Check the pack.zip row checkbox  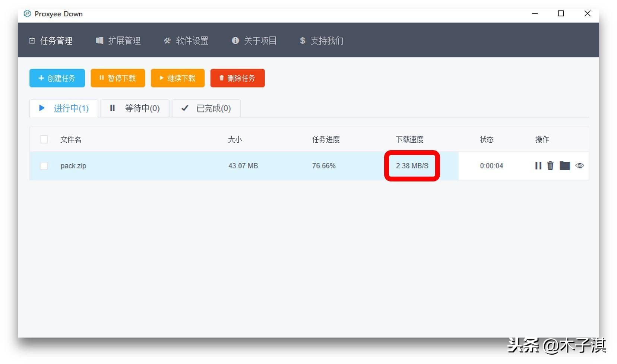click(x=44, y=166)
